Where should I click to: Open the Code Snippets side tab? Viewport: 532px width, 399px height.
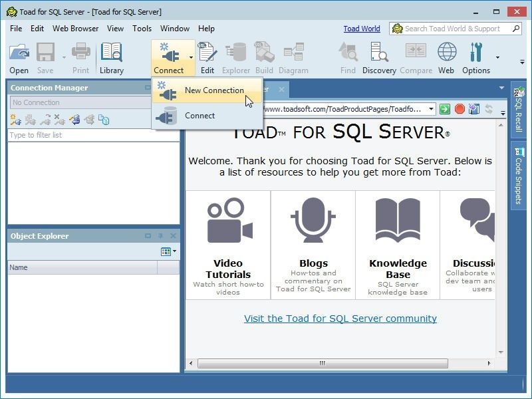point(518,176)
